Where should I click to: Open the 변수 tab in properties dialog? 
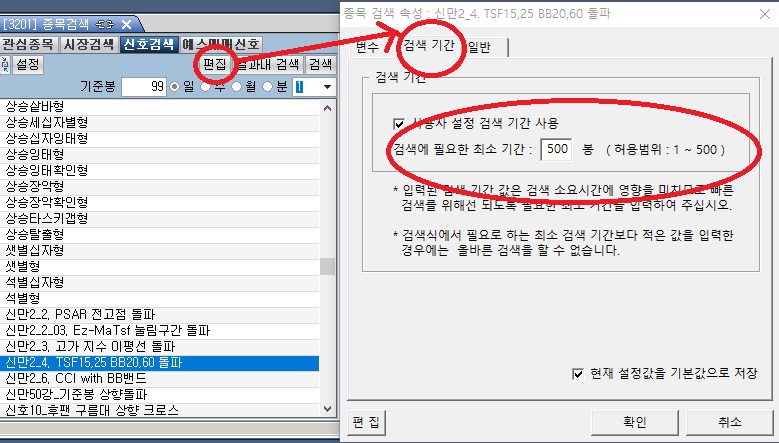click(367, 47)
